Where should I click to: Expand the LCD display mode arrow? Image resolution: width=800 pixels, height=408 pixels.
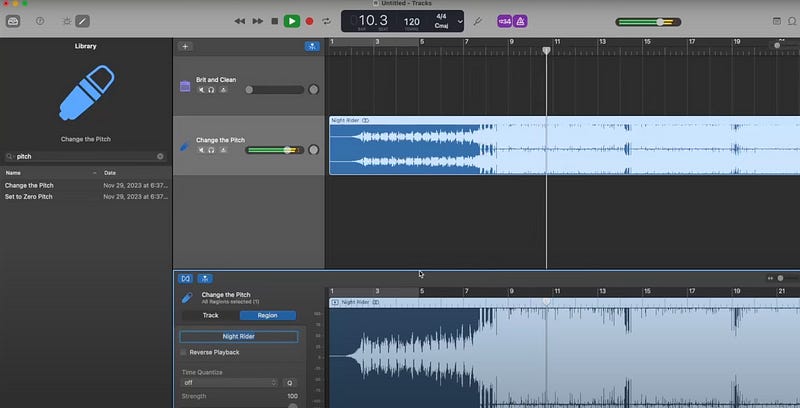(x=460, y=20)
